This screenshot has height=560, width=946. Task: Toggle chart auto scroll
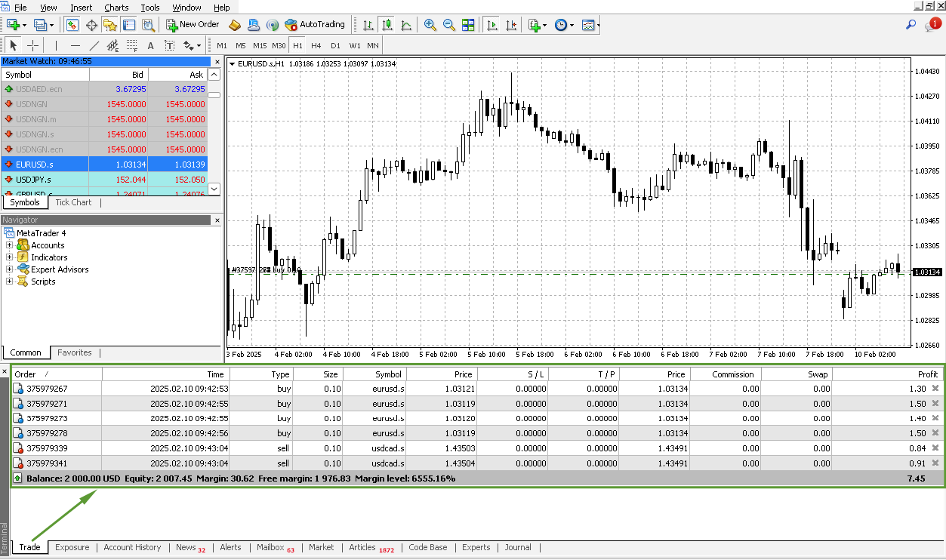(x=492, y=24)
